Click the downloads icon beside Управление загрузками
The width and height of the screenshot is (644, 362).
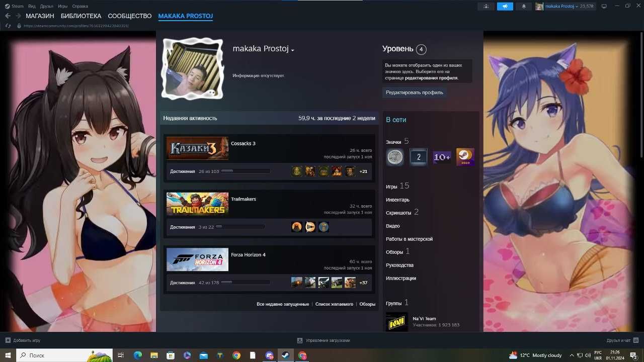(x=300, y=340)
